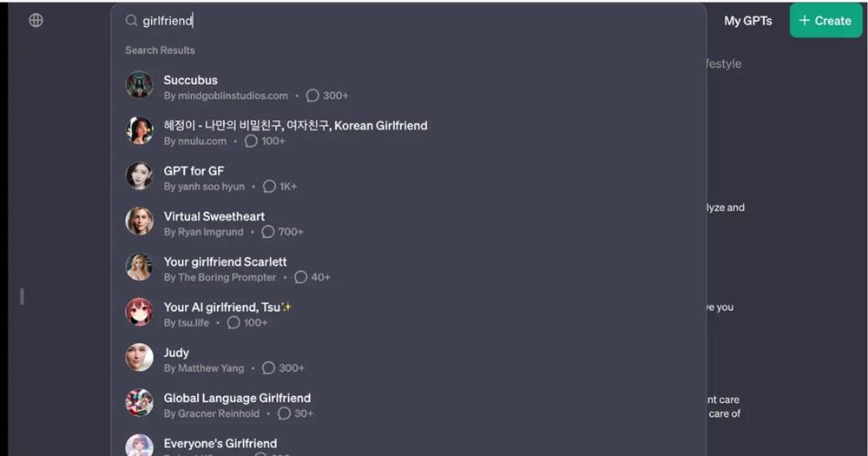This screenshot has height=456, width=868.
Task: Open the Tsu anime avatar icon
Action: coord(139,312)
